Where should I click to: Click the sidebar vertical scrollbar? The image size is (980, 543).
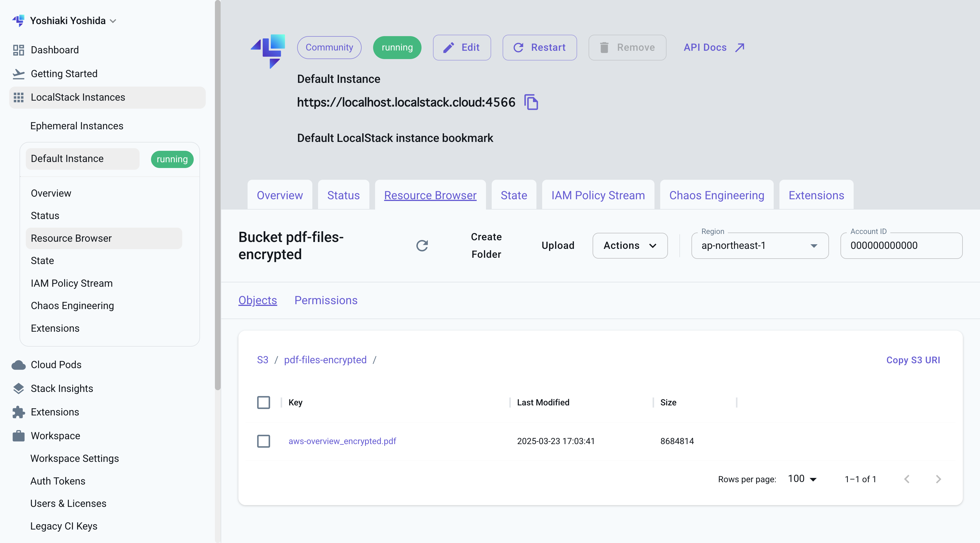(217, 195)
